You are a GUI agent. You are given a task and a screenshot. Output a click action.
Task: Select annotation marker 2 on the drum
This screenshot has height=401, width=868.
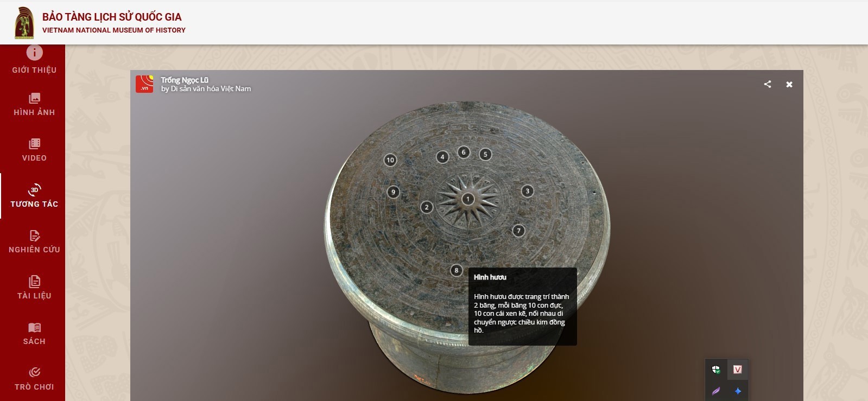427,207
